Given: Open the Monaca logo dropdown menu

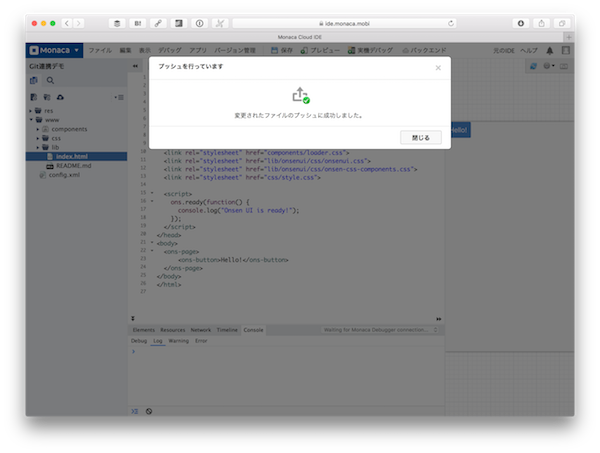Looking at the screenshot, I should 54,51.
